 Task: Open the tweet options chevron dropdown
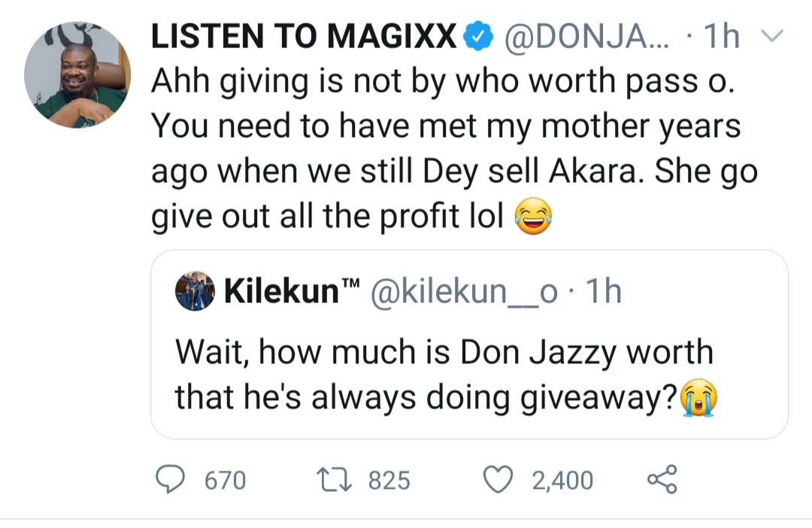[x=773, y=37]
